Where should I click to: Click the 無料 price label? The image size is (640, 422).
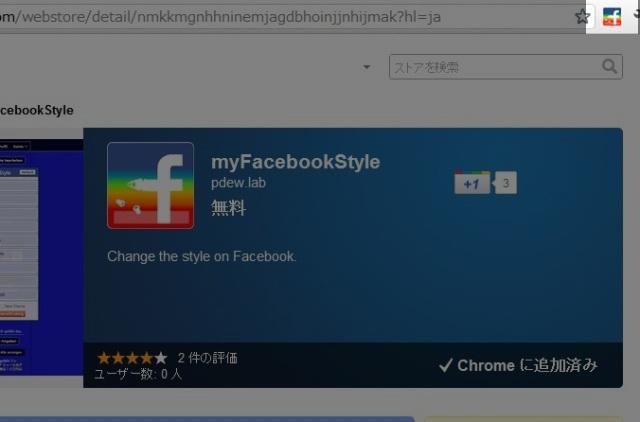point(229,208)
